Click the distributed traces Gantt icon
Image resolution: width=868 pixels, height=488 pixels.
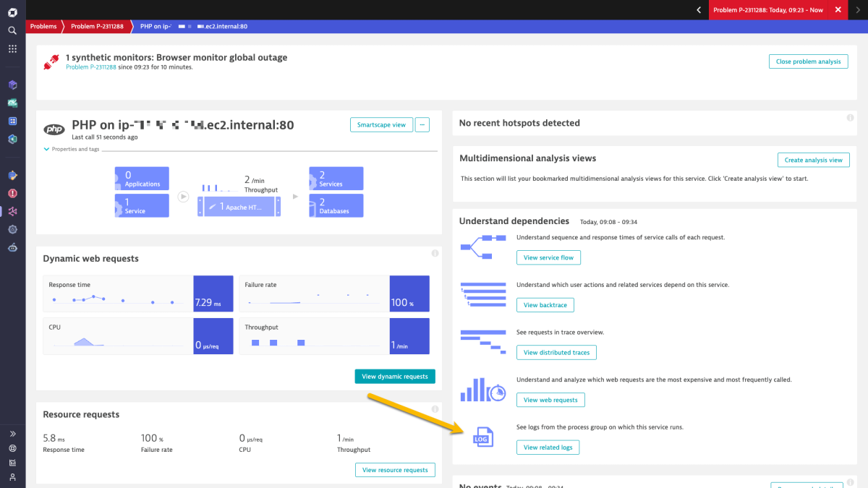(x=482, y=340)
